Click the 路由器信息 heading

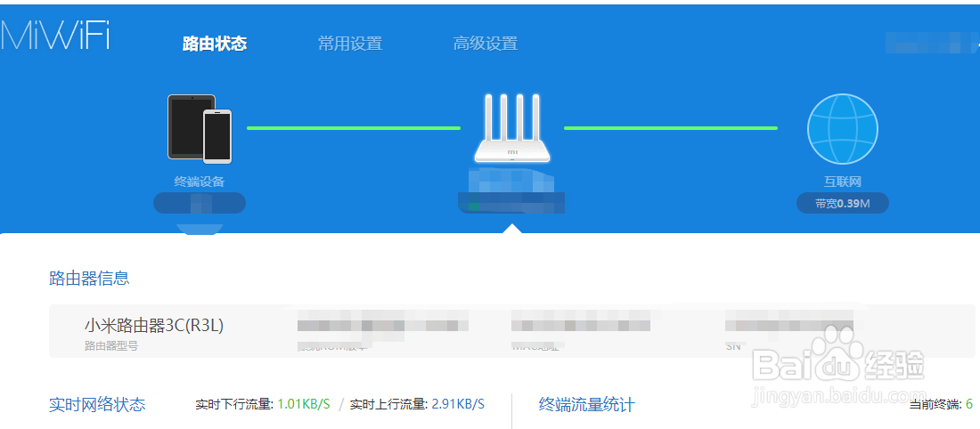coord(89,279)
